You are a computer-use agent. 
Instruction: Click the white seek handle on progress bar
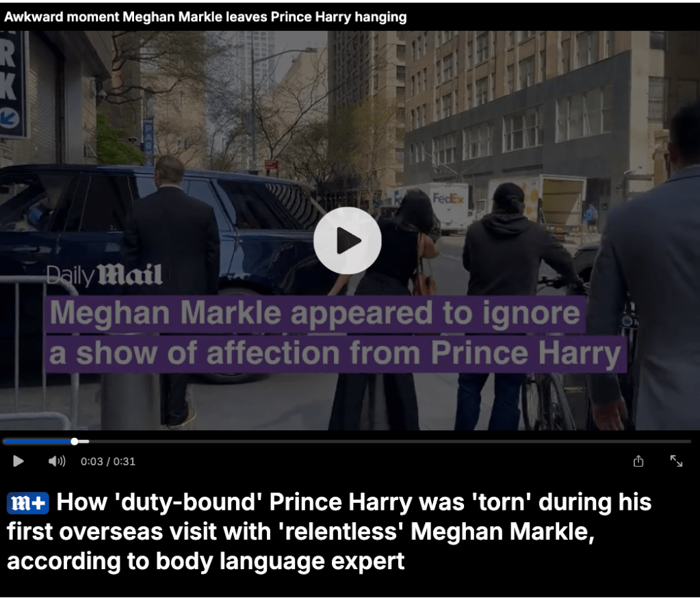pos(75,441)
